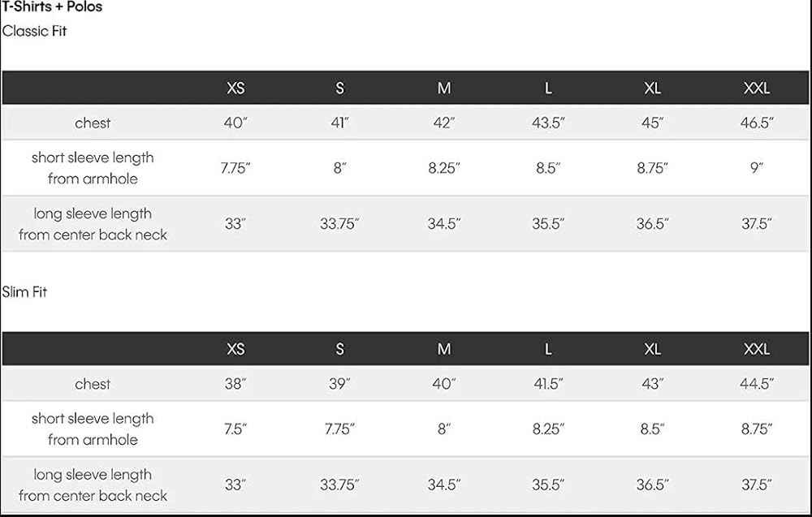Click the Classic Fit label
The image size is (812, 517).
34,32
